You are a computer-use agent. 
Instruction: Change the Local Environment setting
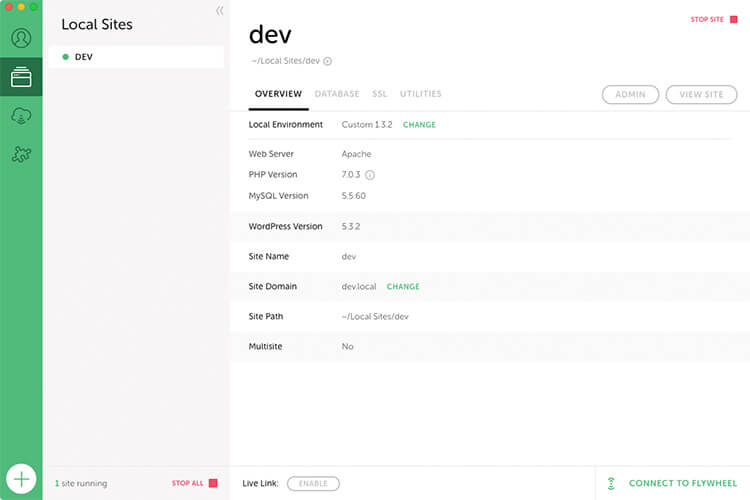pyautogui.click(x=419, y=125)
